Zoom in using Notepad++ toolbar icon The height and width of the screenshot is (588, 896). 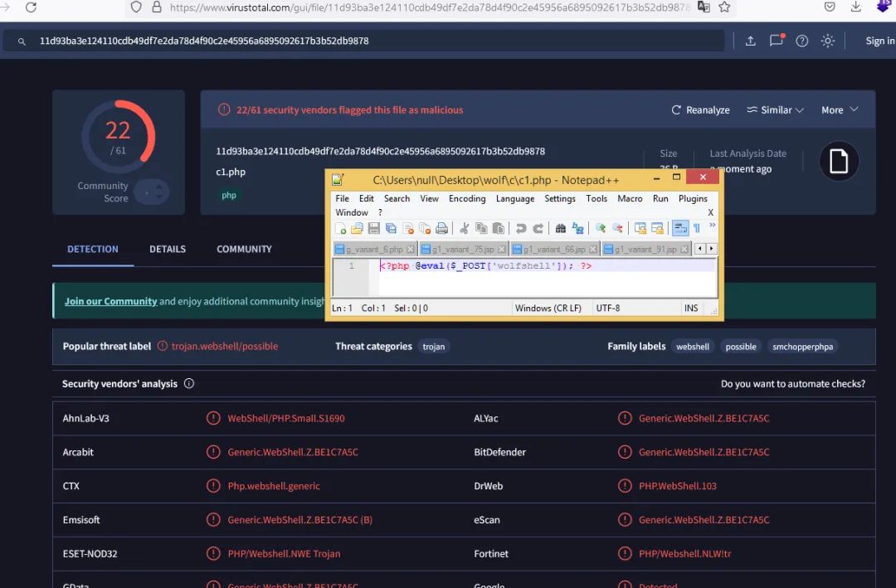coord(600,229)
